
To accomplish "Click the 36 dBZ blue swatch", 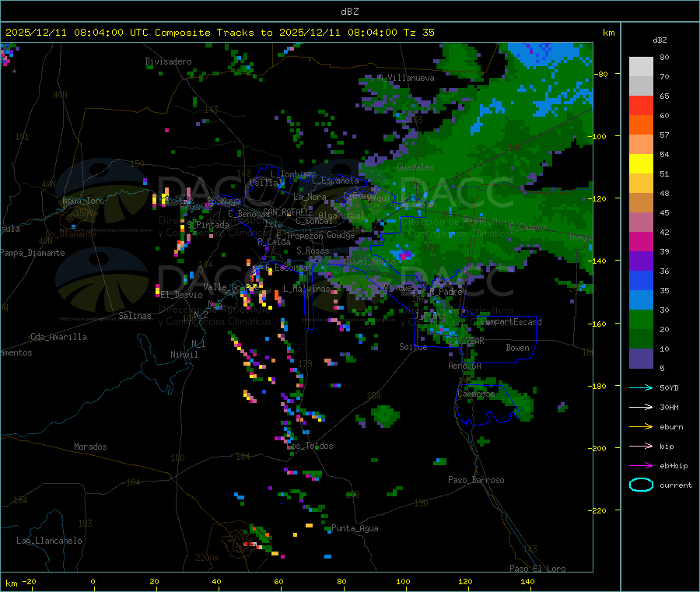I will [x=641, y=280].
